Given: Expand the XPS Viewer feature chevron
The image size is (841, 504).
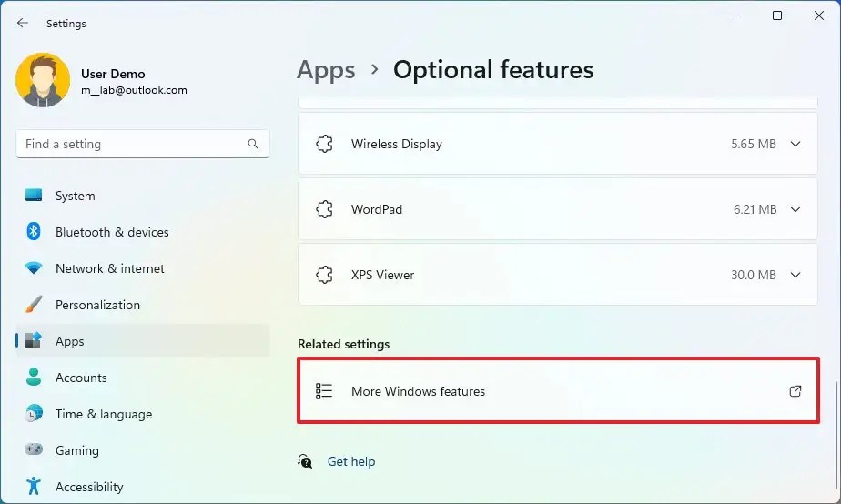Looking at the screenshot, I should 795,275.
